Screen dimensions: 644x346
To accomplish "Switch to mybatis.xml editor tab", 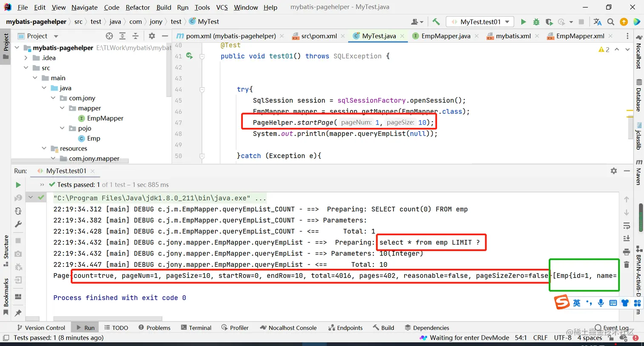I will click(513, 36).
